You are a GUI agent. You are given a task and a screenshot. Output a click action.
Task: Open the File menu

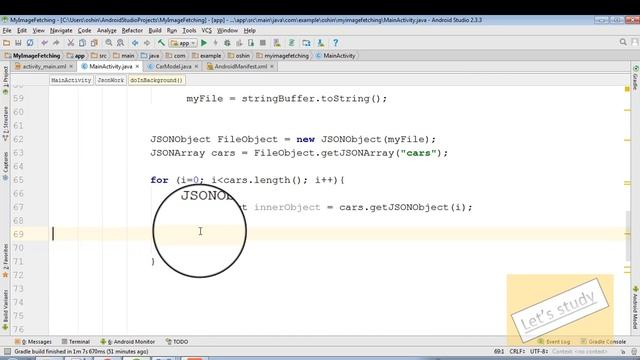(x=7, y=31)
